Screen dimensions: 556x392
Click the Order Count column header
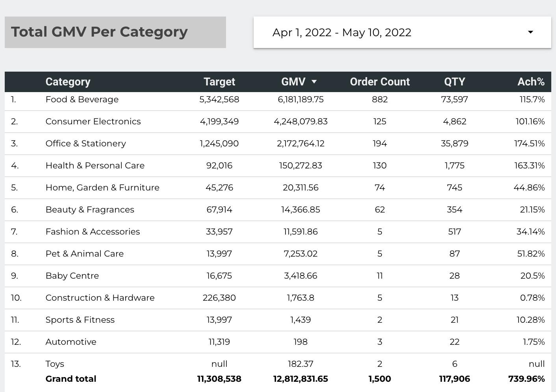point(380,82)
